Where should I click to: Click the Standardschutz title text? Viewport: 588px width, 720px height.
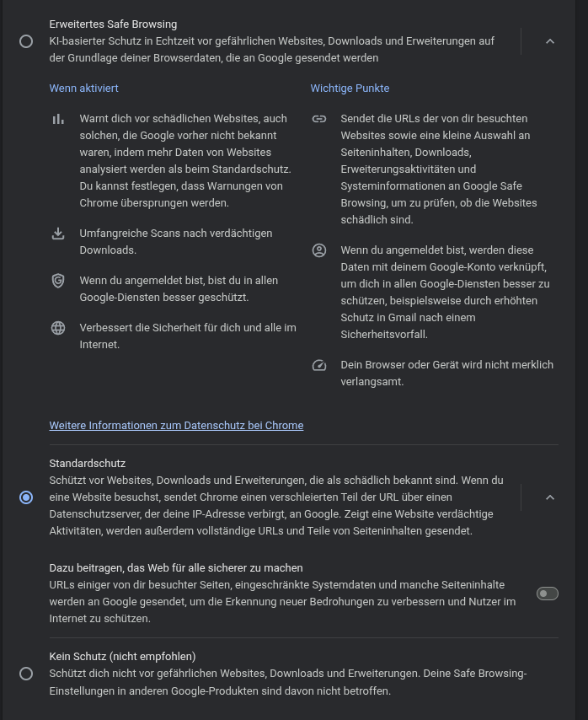88,464
